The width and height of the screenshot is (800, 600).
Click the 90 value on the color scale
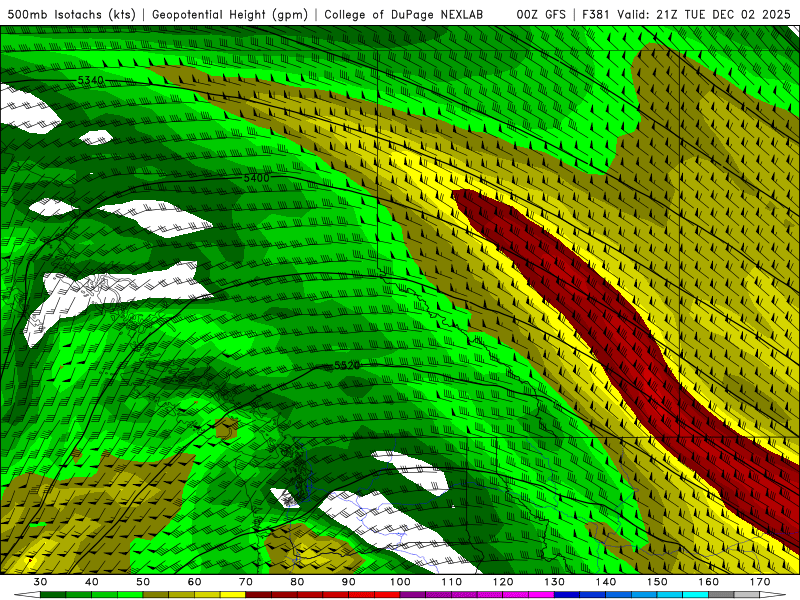coord(349,582)
